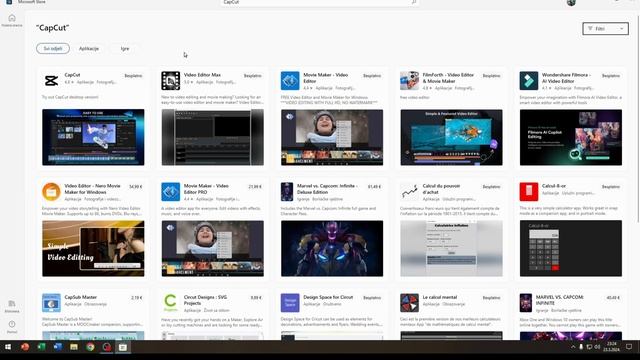Open the Video Editor Max title link
The width and height of the screenshot is (640, 360).
[x=202, y=75]
